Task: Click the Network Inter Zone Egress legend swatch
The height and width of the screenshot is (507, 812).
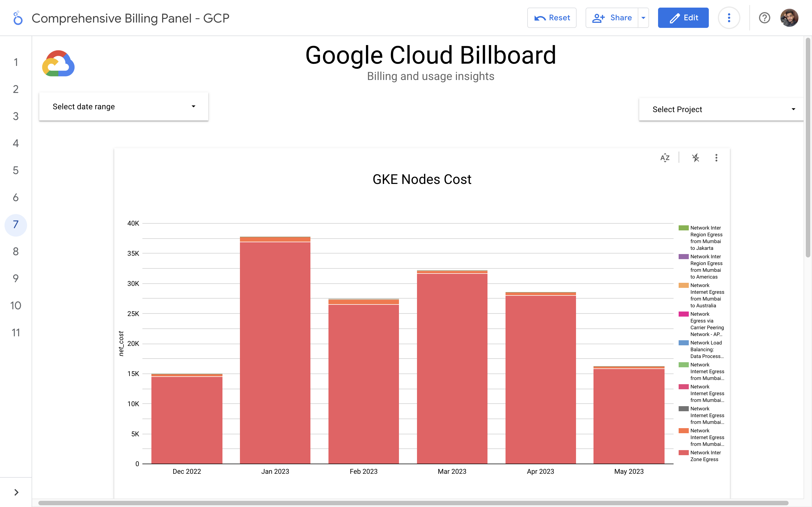Action: (683, 453)
